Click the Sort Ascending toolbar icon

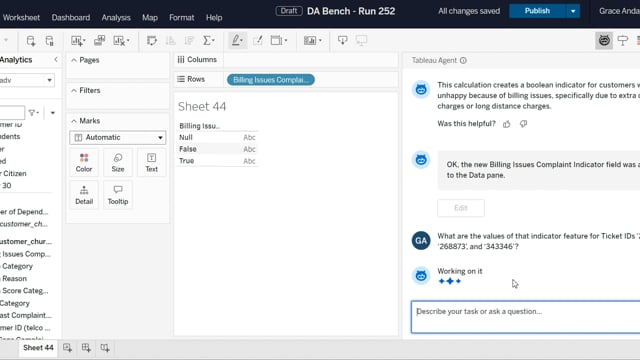click(170, 40)
